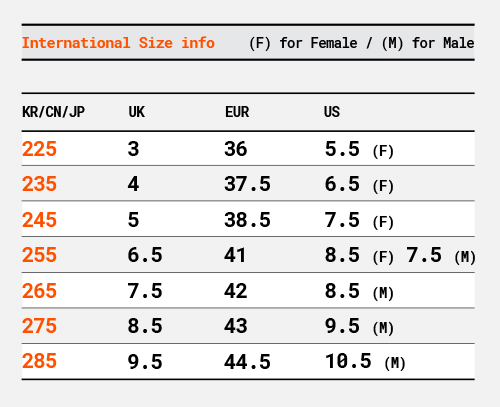Click US male value 7.5 (M)
The height and width of the screenshot is (407, 500).
tap(441, 256)
